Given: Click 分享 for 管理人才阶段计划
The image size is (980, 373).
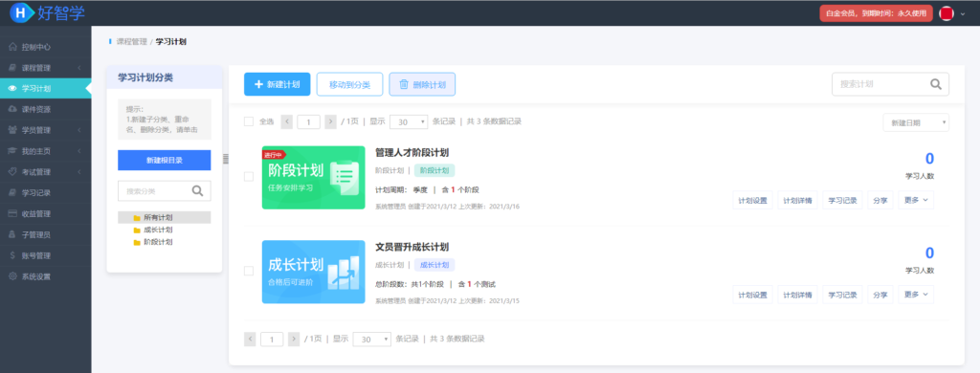Looking at the screenshot, I should [880, 201].
